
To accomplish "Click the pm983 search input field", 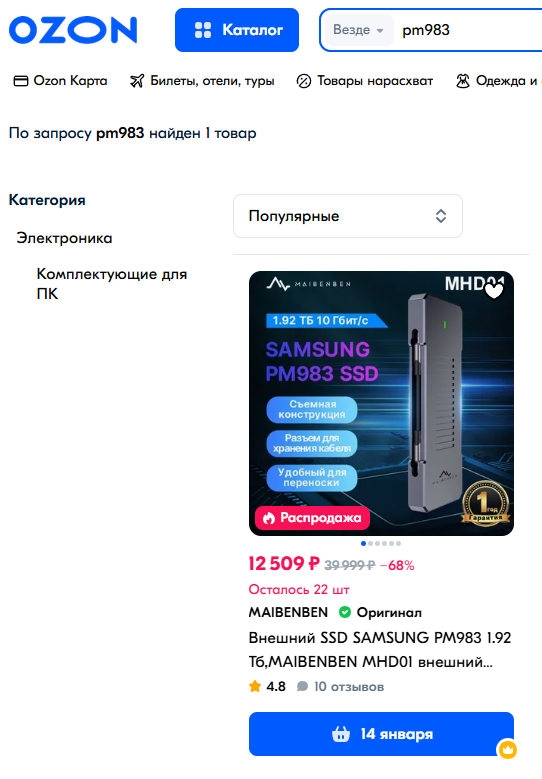I will tap(469, 30).
